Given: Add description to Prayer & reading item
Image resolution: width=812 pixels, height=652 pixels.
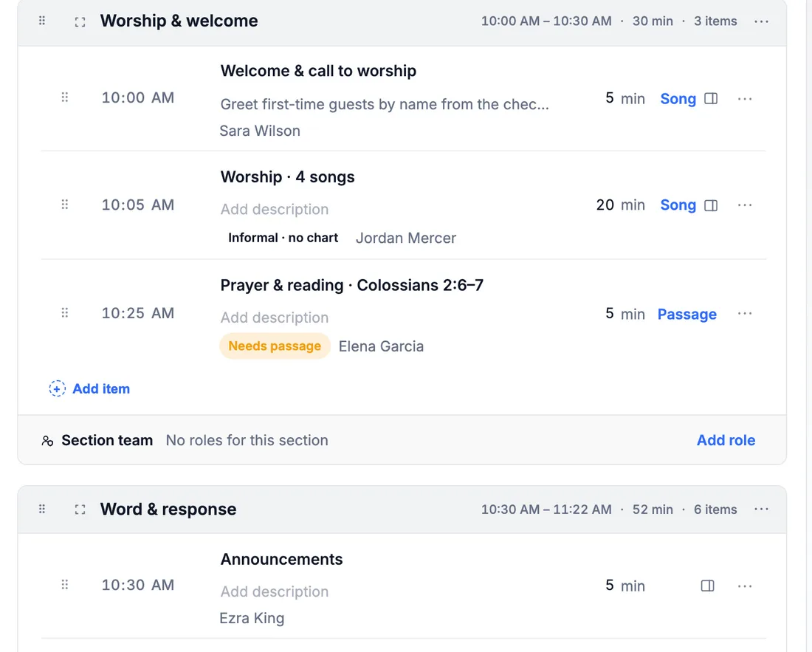Looking at the screenshot, I should (275, 318).
